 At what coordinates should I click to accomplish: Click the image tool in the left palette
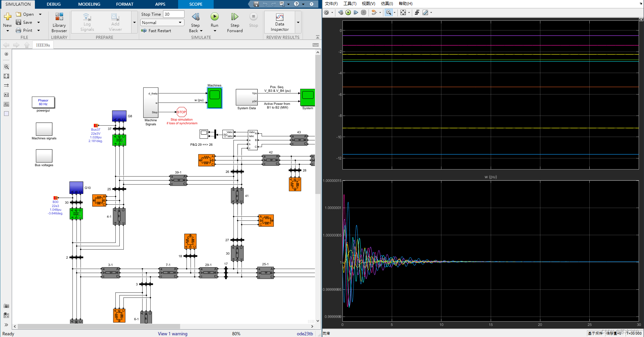(6, 104)
